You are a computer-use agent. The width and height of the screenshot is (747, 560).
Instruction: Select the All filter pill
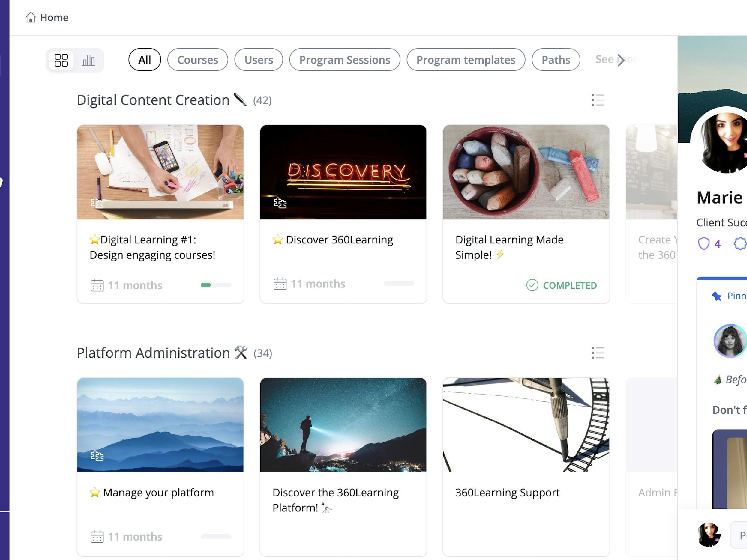tap(145, 60)
